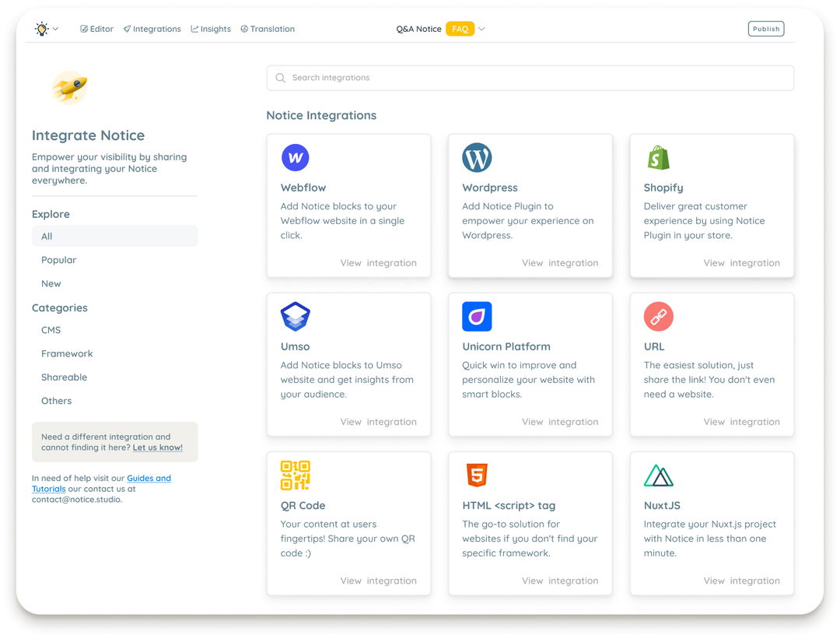The height and width of the screenshot is (639, 840).
Task: Click the Publish button
Action: tap(765, 29)
